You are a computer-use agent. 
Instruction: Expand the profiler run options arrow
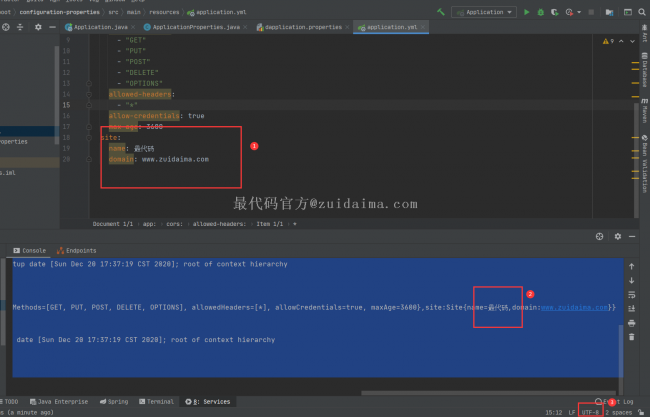580,12
